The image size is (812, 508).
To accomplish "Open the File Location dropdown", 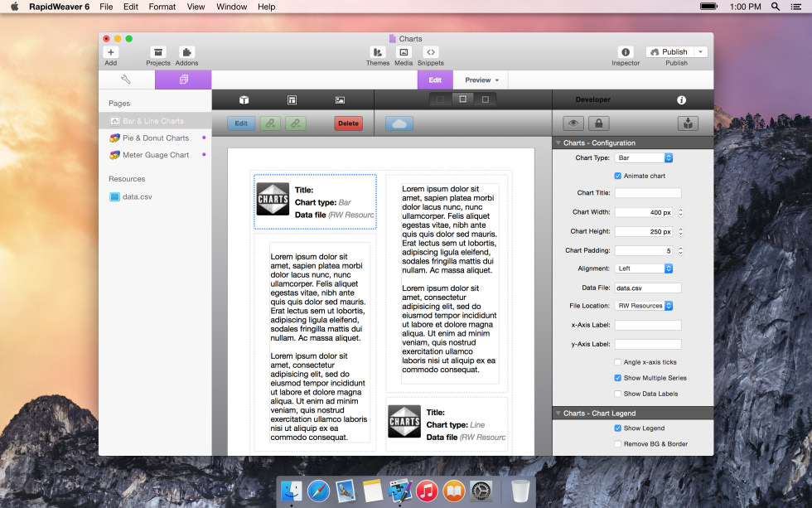I will [x=644, y=306].
